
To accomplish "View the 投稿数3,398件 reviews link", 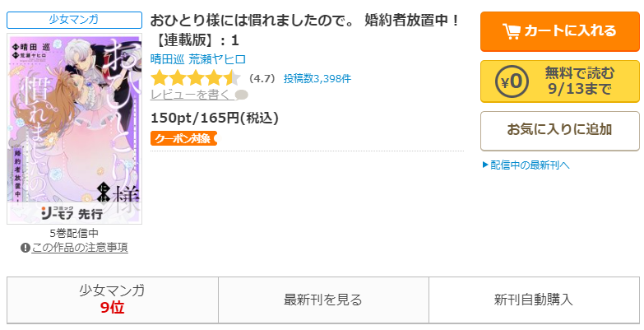I will click(317, 78).
